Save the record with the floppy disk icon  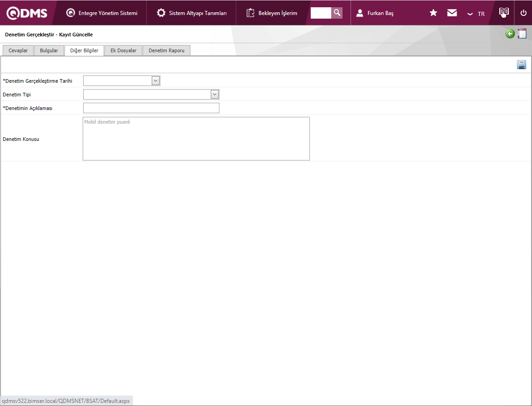click(522, 65)
